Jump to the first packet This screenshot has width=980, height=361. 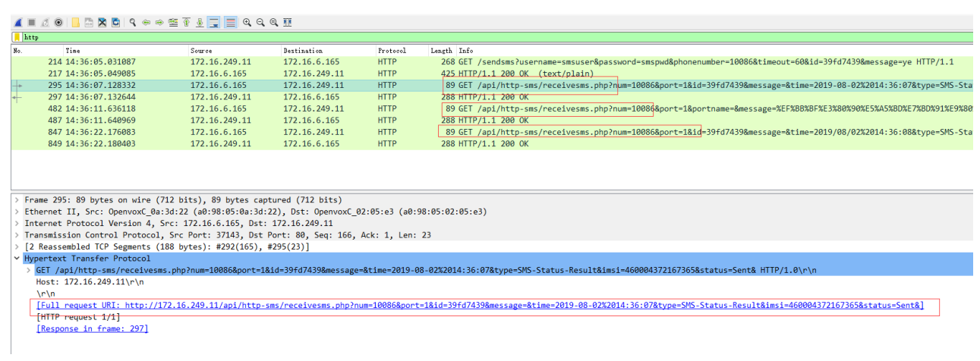click(186, 23)
